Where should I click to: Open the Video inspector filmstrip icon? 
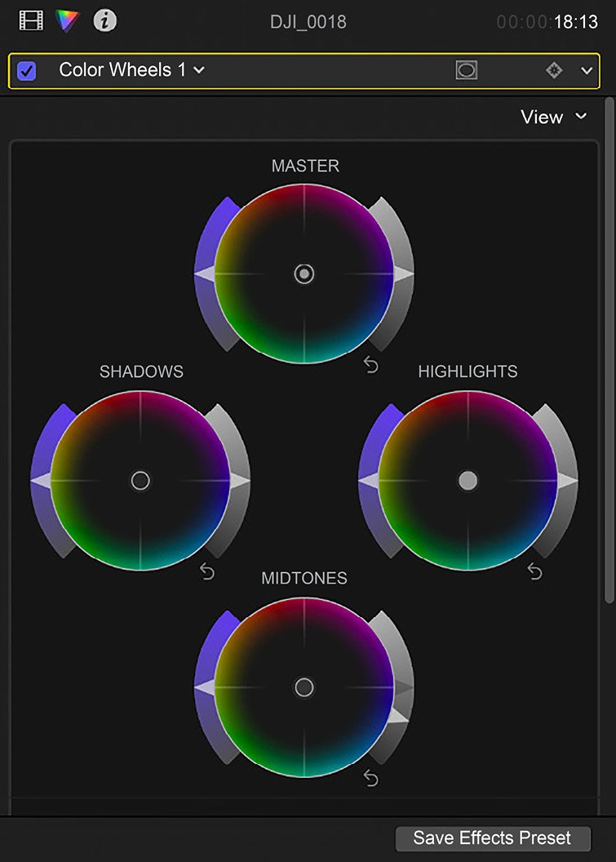[31, 21]
